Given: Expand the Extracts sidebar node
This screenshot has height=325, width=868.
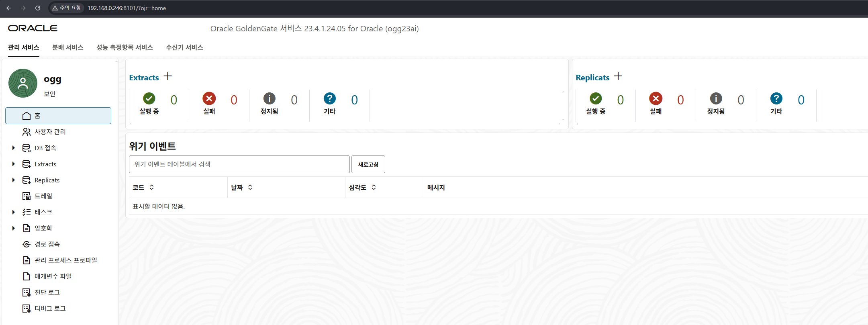Looking at the screenshot, I should click(14, 164).
